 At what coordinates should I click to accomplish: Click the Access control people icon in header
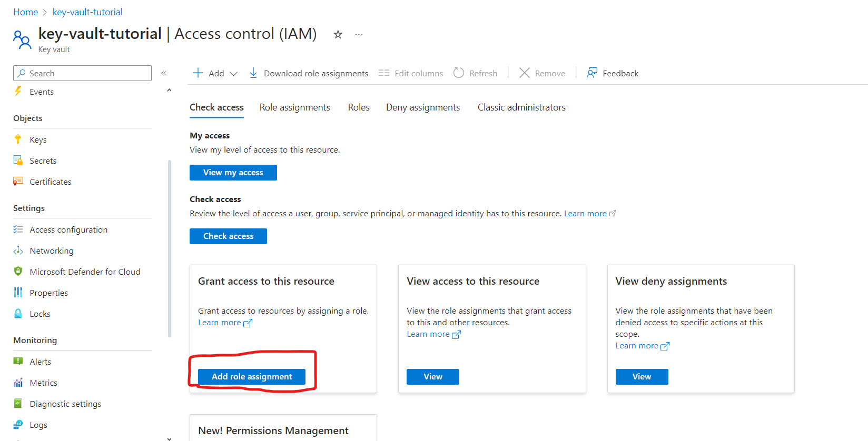(22, 39)
